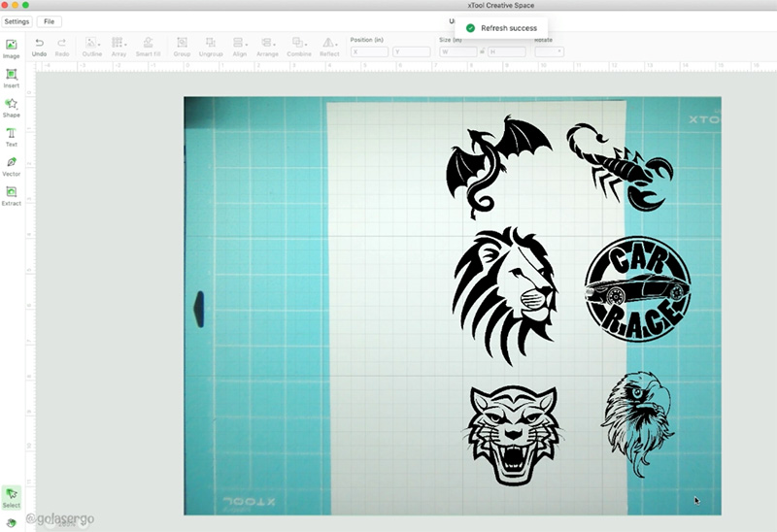Activate the Vector pen tool
The width and height of the screenshot is (777, 532).
click(12, 165)
